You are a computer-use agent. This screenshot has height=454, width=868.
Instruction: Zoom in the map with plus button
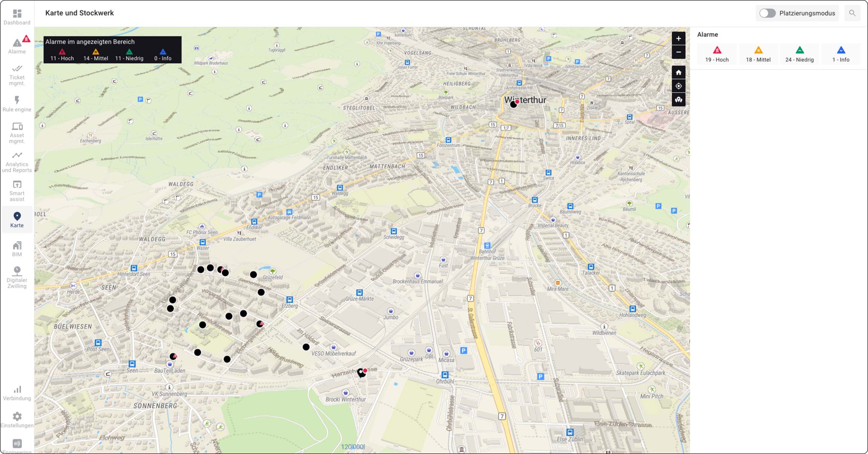pyautogui.click(x=679, y=38)
